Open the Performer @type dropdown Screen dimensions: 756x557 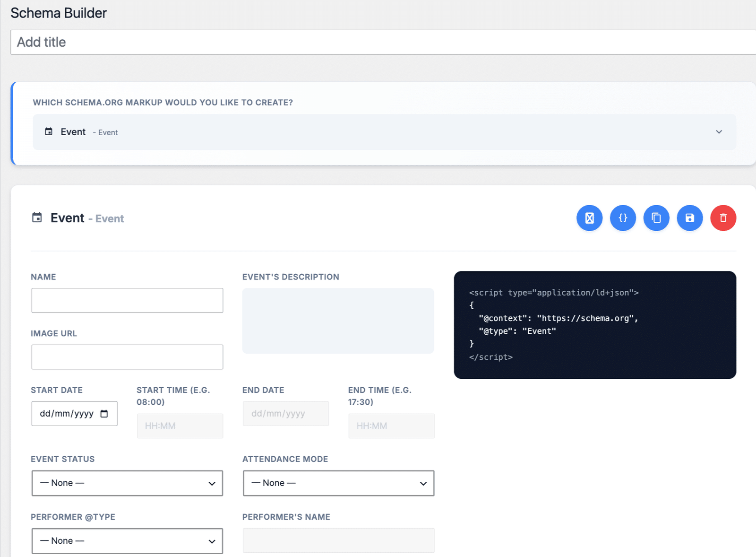coord(127,541)
